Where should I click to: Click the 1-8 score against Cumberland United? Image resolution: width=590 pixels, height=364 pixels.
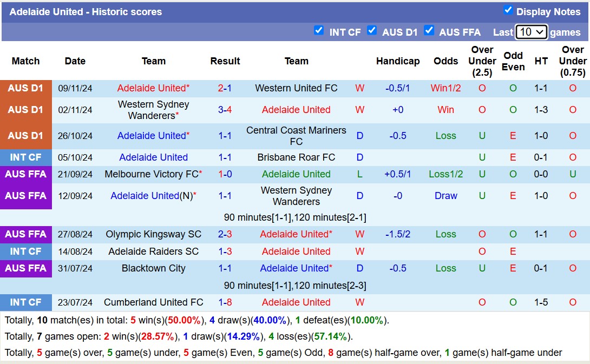tap(225, 302)
